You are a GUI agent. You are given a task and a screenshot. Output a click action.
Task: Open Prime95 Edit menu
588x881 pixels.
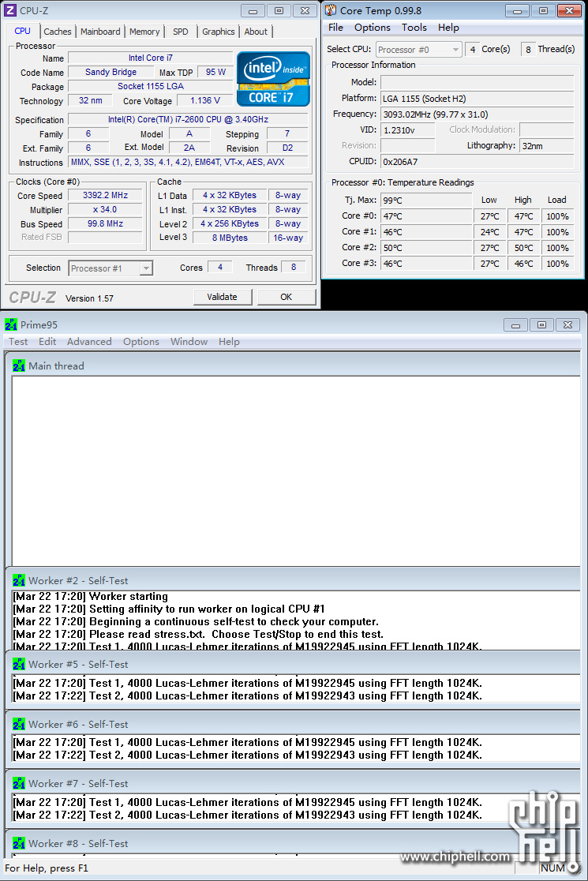47,342
